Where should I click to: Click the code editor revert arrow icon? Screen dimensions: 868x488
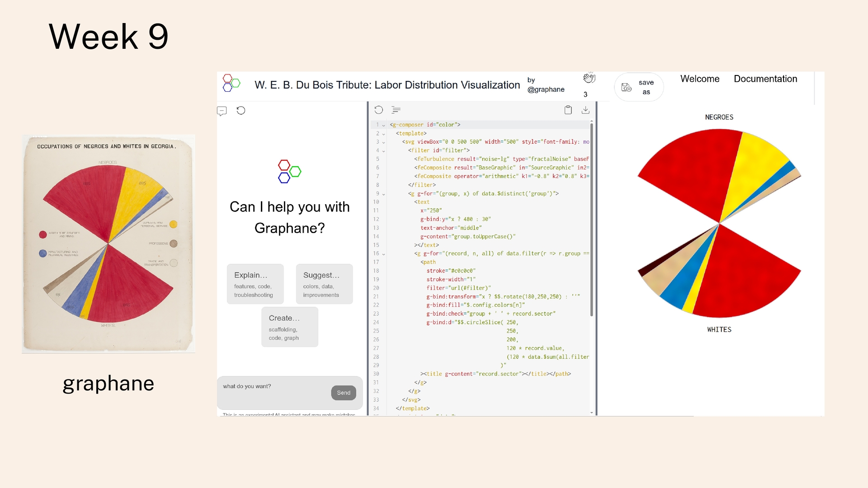coord(379,110)
